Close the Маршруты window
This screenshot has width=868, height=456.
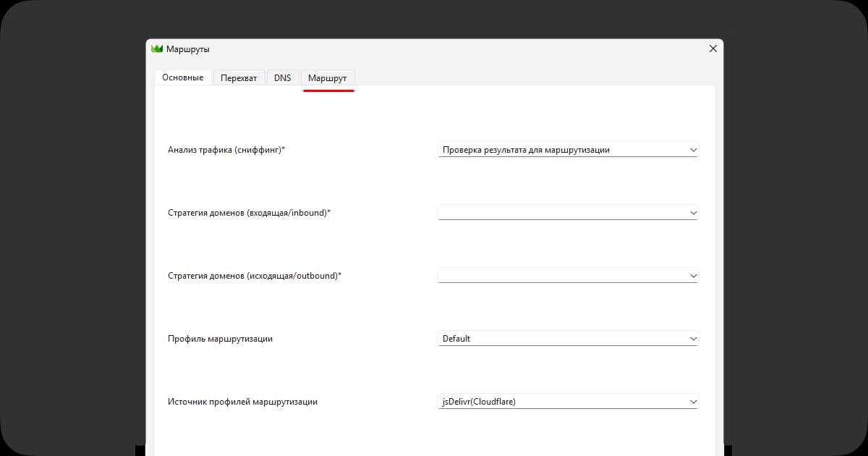click(x=712, y=48)
